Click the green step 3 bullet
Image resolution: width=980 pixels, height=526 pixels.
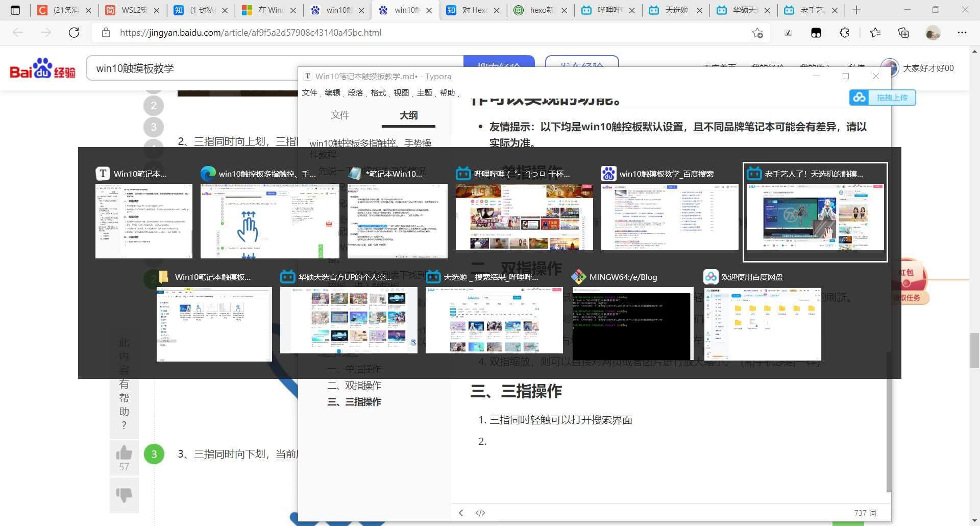tap(154, 454)
